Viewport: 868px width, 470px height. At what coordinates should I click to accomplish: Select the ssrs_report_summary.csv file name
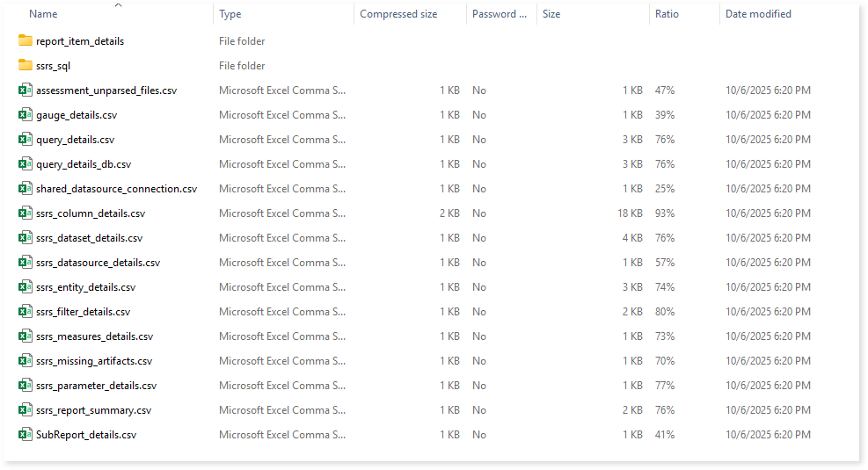pyautogui.click(x=93, y=410)
